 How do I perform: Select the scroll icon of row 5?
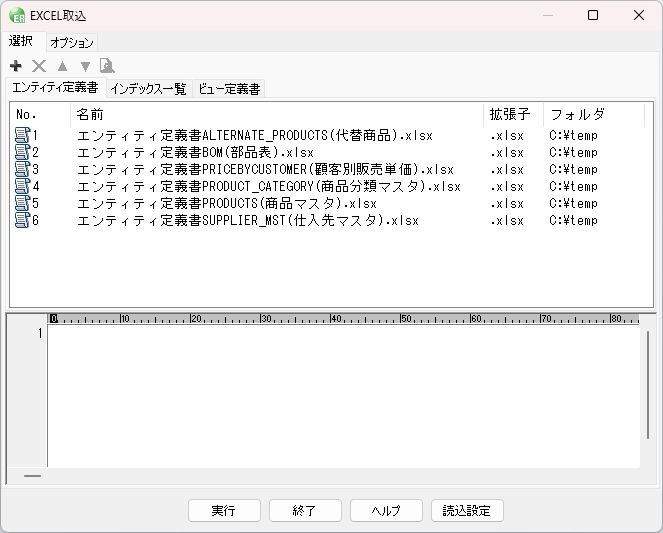(x=22, y=203)
